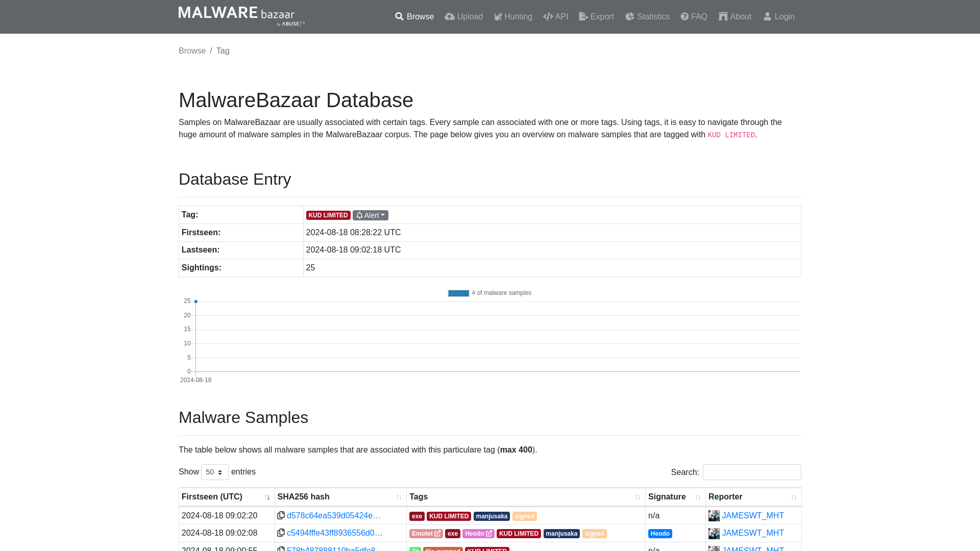
Task: Open sample c5494fffe43ff8936556d0… link
Action: [x=335, y=533]
